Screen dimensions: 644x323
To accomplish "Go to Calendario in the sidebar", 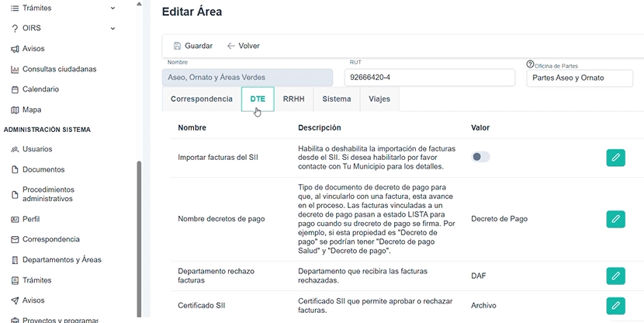I will [x=40, y=89].
